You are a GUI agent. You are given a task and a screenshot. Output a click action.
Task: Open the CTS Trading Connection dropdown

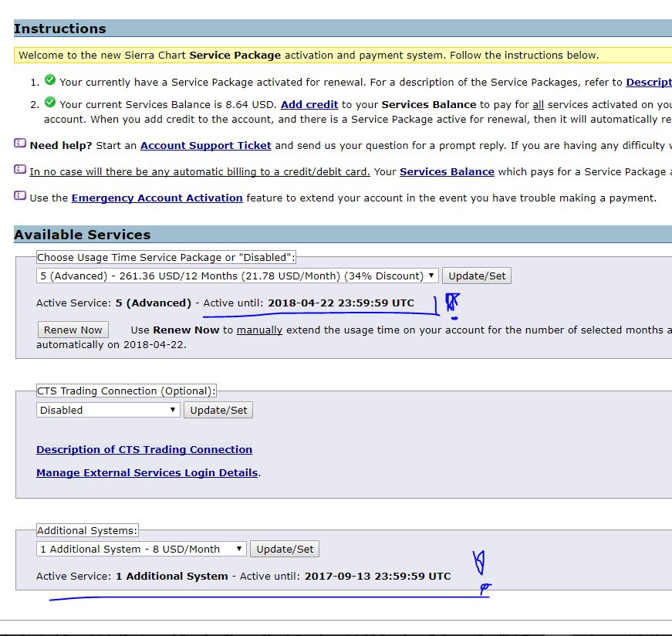(108, 410)
